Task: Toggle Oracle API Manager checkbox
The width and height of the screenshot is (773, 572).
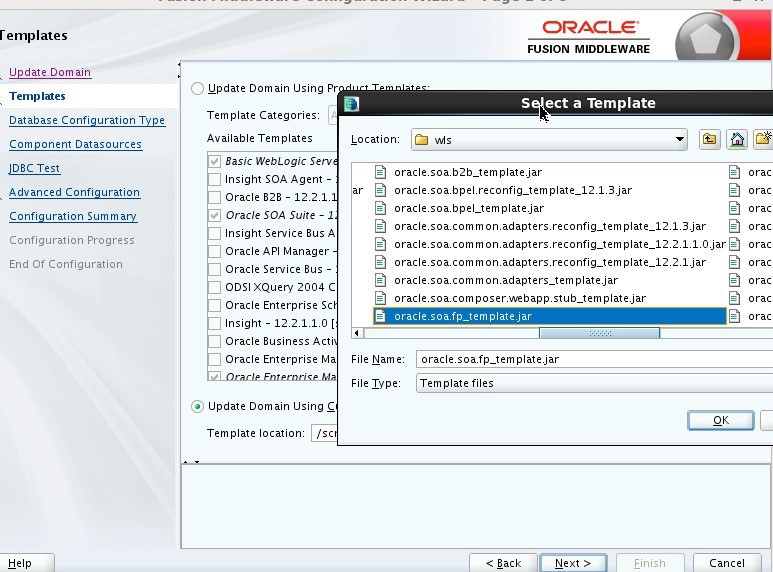Action: [214, 251]
